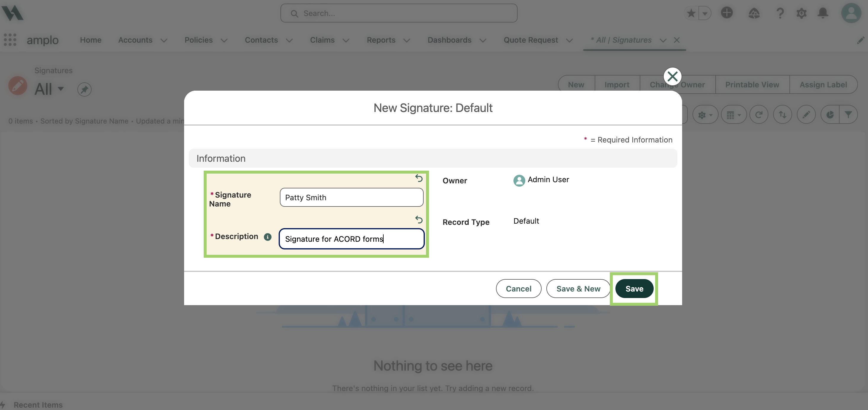Refresh the list view
Image resolution: width=868 pixels, height=410 pixels.
click(x=759, y=115)
